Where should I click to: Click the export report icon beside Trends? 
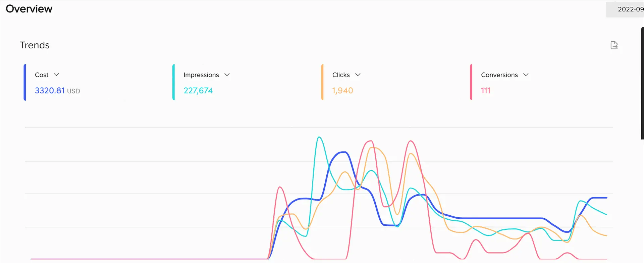click(614, 45)
